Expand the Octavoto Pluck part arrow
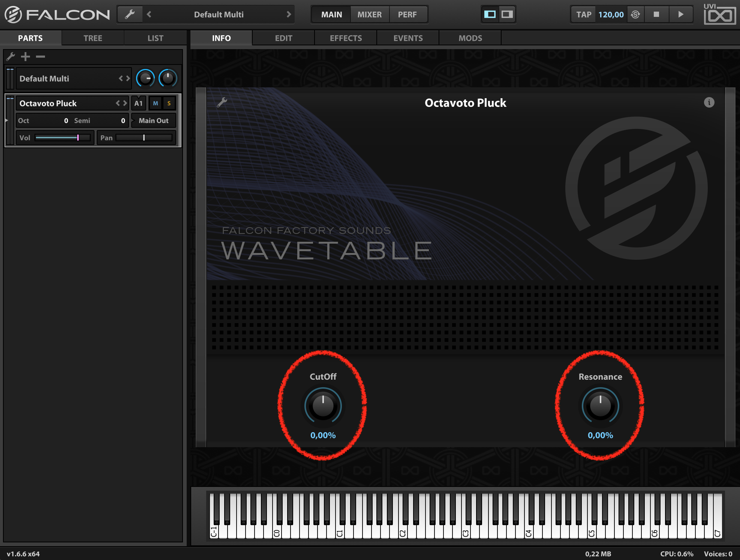 [x=6, y=120]
